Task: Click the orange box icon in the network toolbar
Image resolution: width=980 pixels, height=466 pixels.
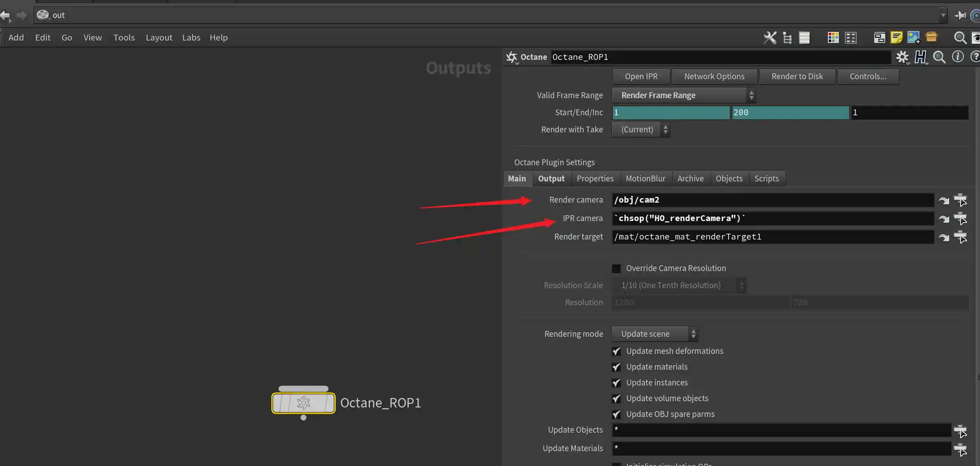Action: pyautogui.click(x=931, y=37)
